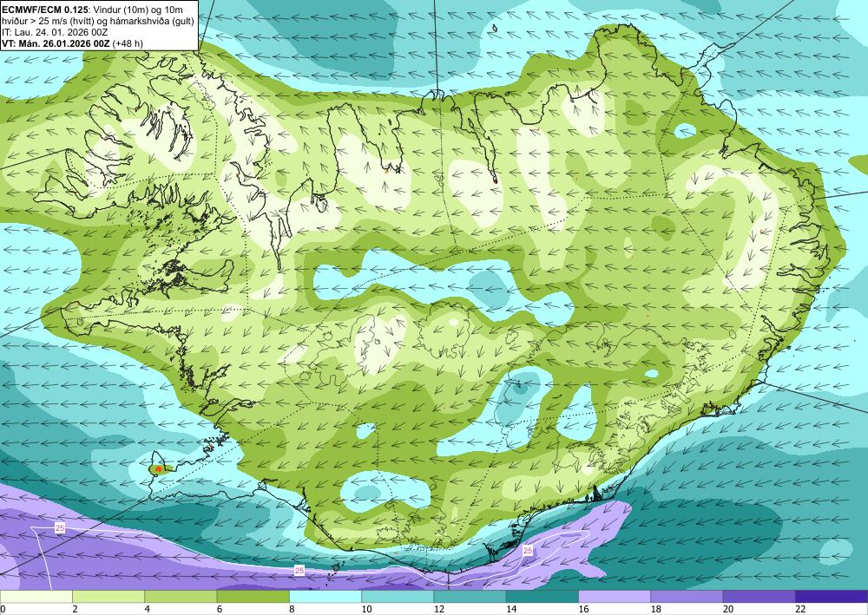Viewport: 868px width, 615px height.
Task: Click the 'IT: Lau. 24. 01. 2026 00Z' line
Action: click(x=55, y=32)
